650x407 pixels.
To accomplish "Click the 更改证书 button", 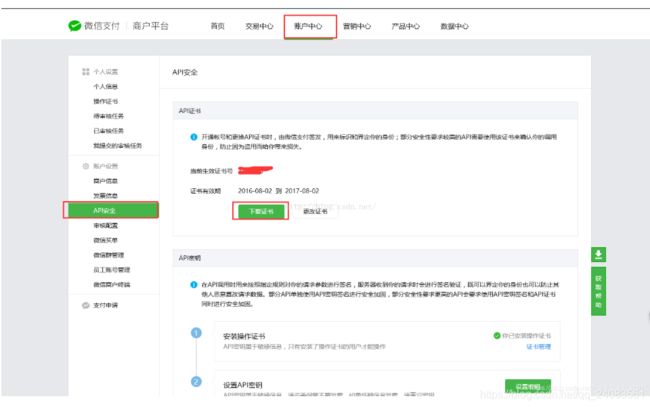I will (315, 211).
